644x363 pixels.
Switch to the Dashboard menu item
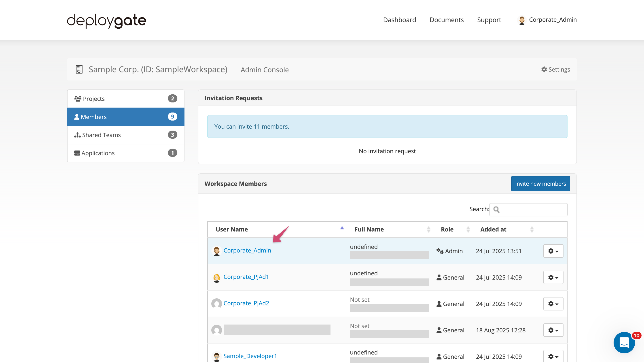[399, 20]
